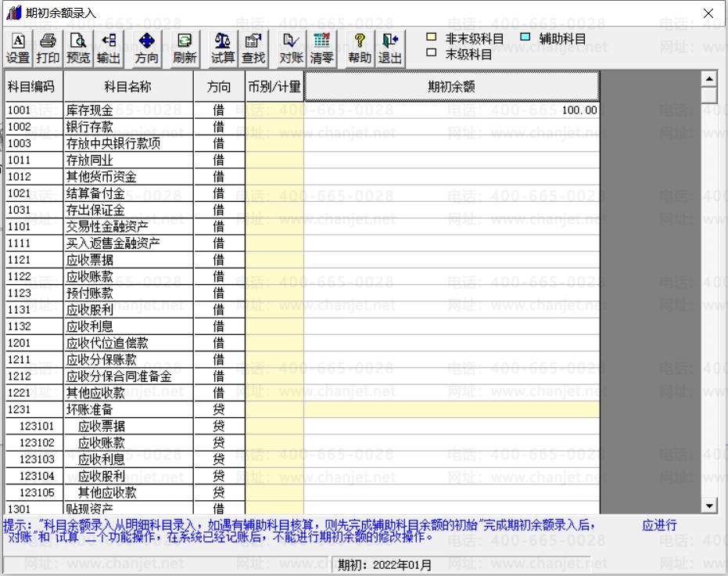Open 预览 print preview

(78, 49)
